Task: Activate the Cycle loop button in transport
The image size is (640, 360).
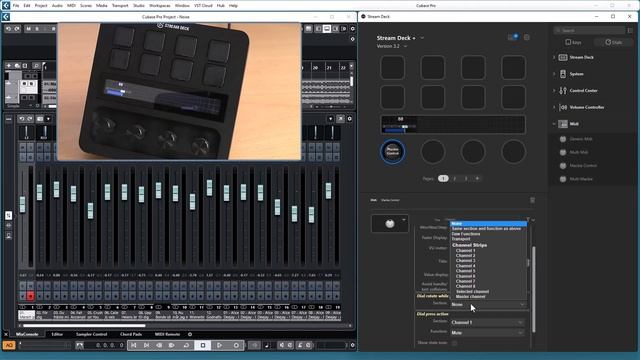Action: pos(186,345)
